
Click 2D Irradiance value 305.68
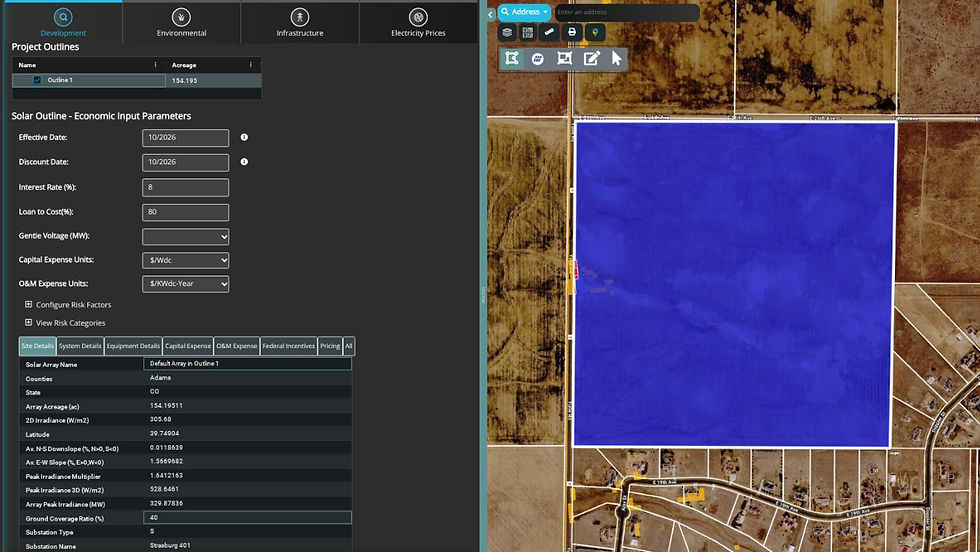161,419
